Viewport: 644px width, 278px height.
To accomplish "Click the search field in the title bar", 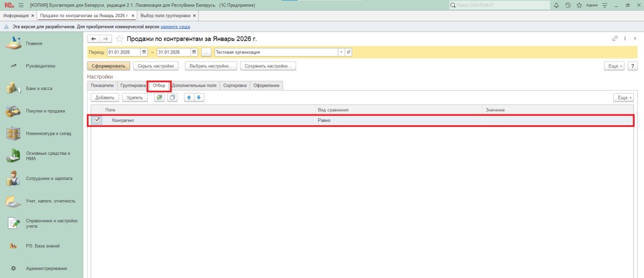I will (x=497, y=5).
